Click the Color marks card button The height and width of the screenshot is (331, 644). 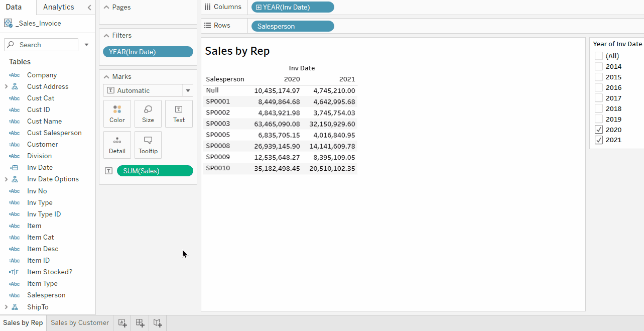pyautogui.click(x=117, y=114)
